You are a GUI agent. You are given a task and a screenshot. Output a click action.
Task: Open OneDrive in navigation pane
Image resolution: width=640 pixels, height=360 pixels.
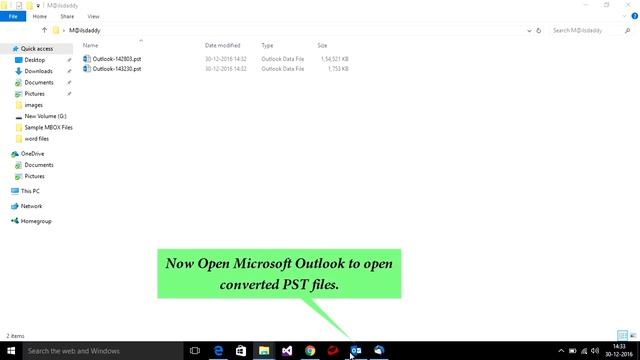click(x=32, y=154)
